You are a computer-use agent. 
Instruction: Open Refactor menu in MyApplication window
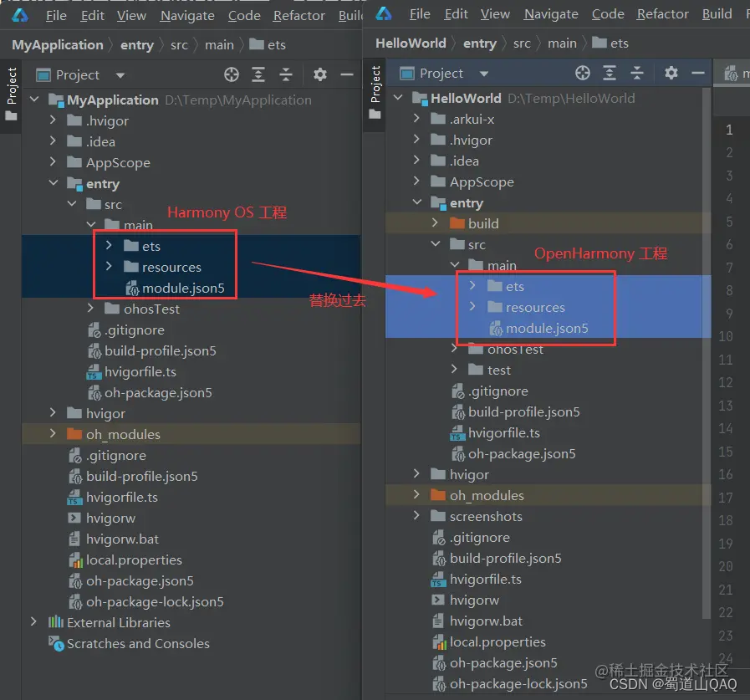point(299,16)
